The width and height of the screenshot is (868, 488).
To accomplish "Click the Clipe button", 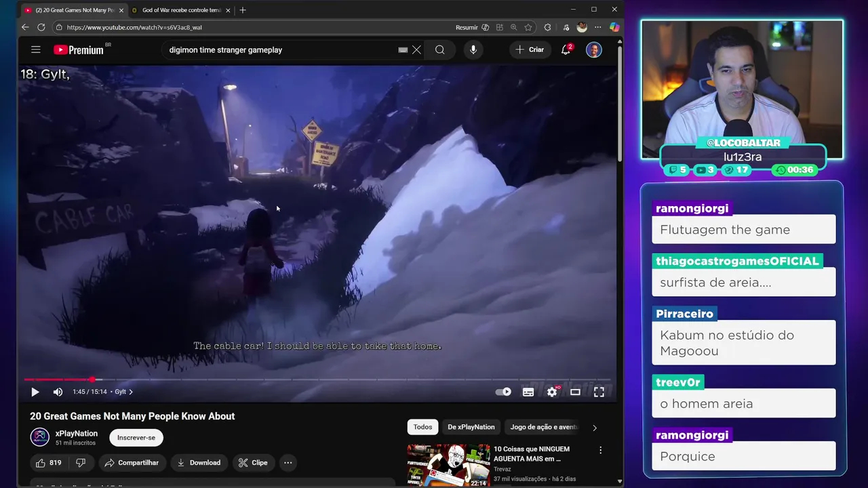I will coord(253,463).
